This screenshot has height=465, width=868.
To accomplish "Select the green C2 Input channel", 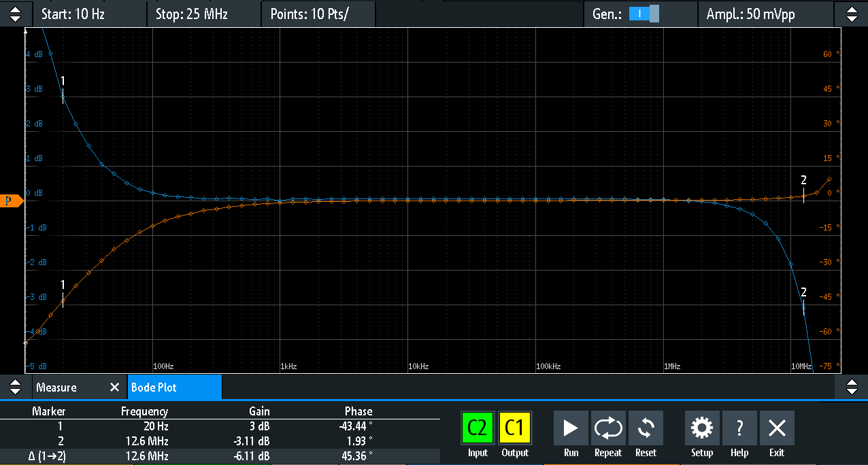I will click(478, 428).
